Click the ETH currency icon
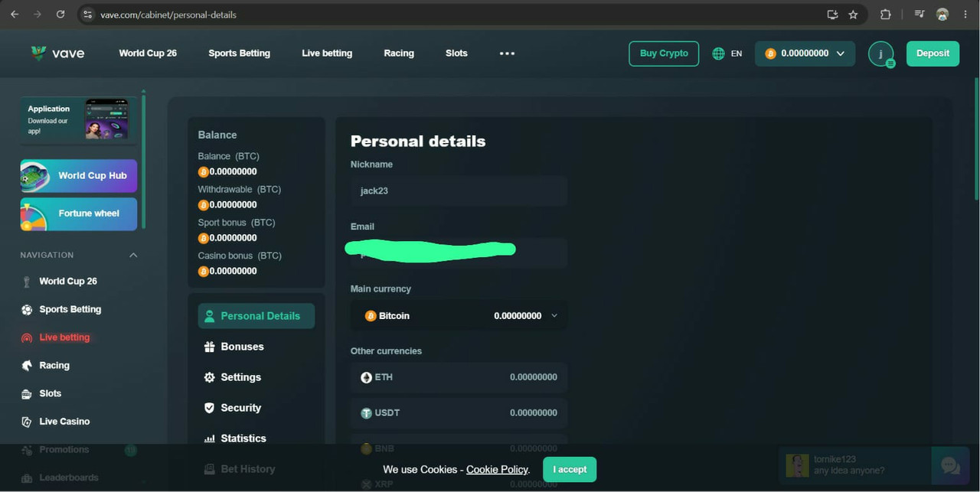This screenshot has height=492, width=980. 366,377
